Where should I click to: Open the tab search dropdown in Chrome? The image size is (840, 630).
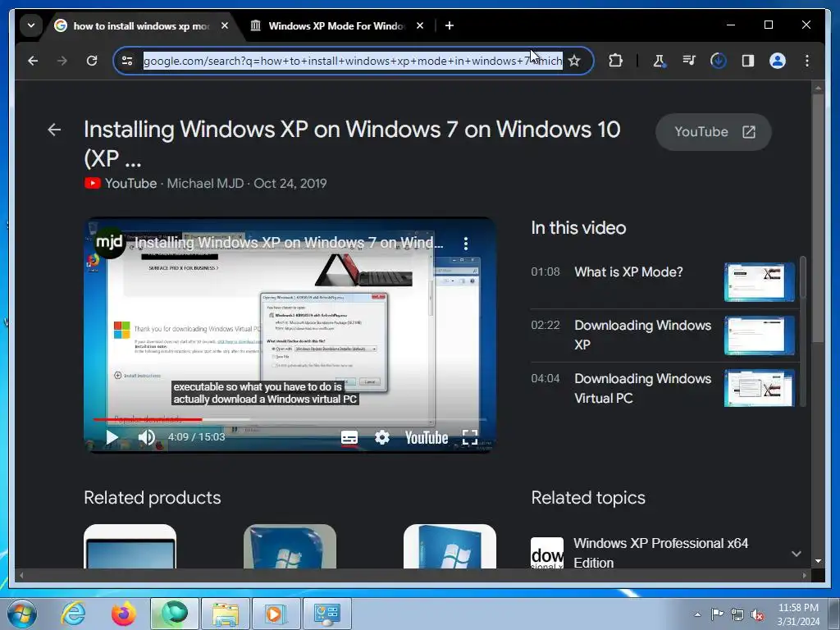[31, 25]
